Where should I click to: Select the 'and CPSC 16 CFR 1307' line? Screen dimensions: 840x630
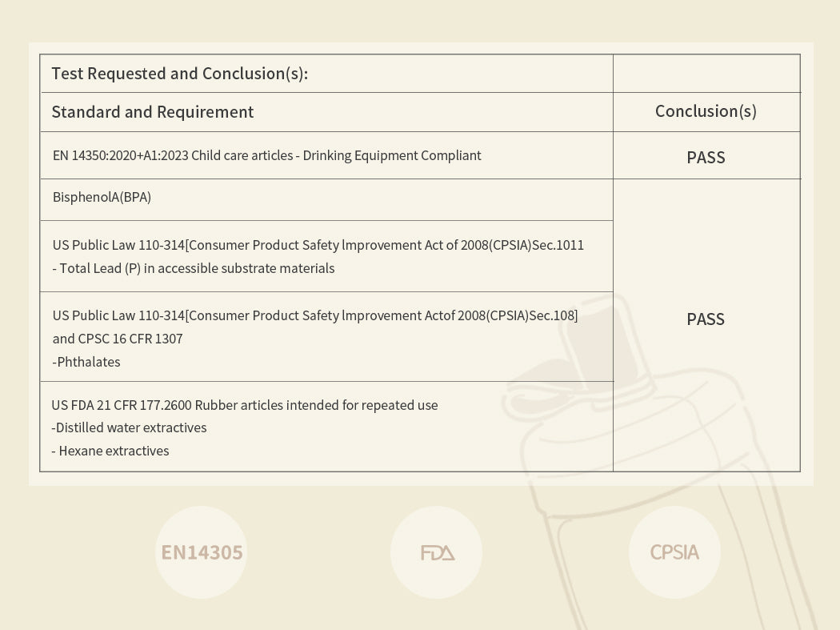pos(118,339)
